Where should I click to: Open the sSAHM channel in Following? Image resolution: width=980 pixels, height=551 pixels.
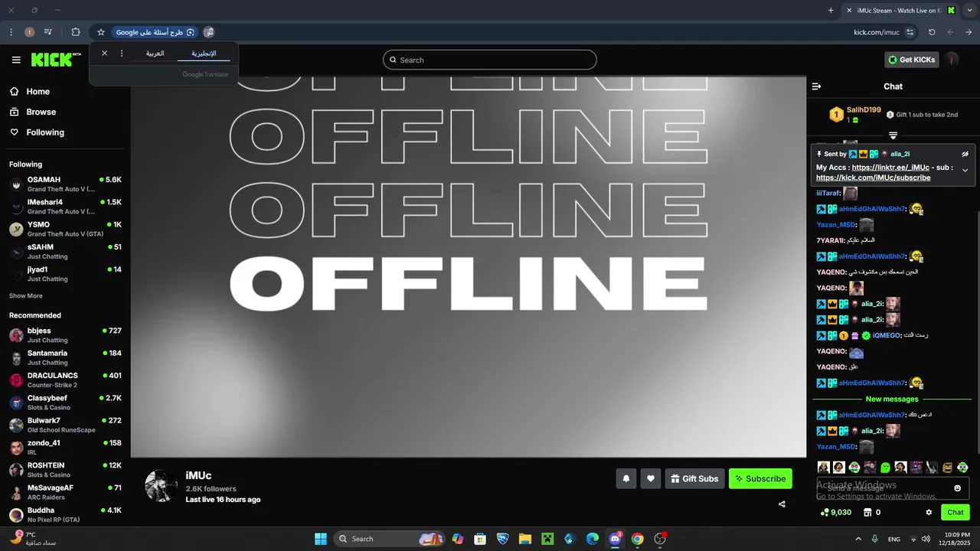(65, 251)
